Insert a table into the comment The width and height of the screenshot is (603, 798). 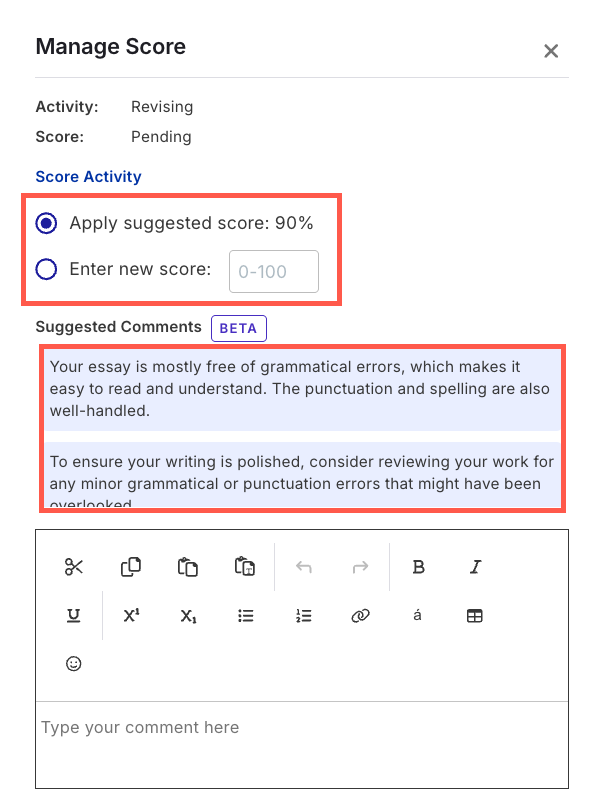click(475, 616)
